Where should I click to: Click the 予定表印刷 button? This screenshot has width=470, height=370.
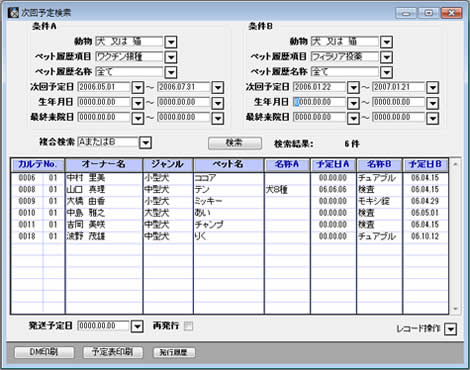113,352
